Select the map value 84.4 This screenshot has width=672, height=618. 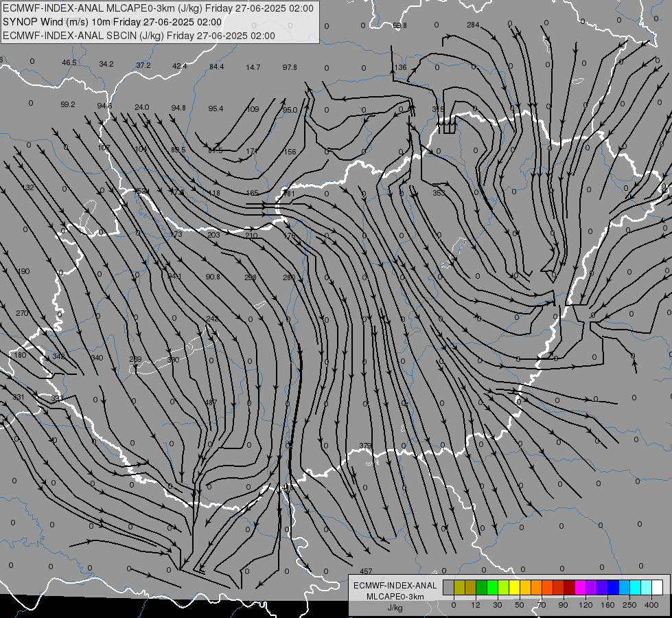(x=216, y=67)
